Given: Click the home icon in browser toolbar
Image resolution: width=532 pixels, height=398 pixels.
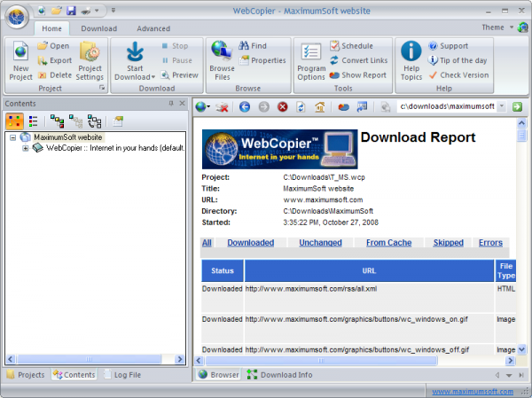Looking at the screenshot, I should 320,106.
